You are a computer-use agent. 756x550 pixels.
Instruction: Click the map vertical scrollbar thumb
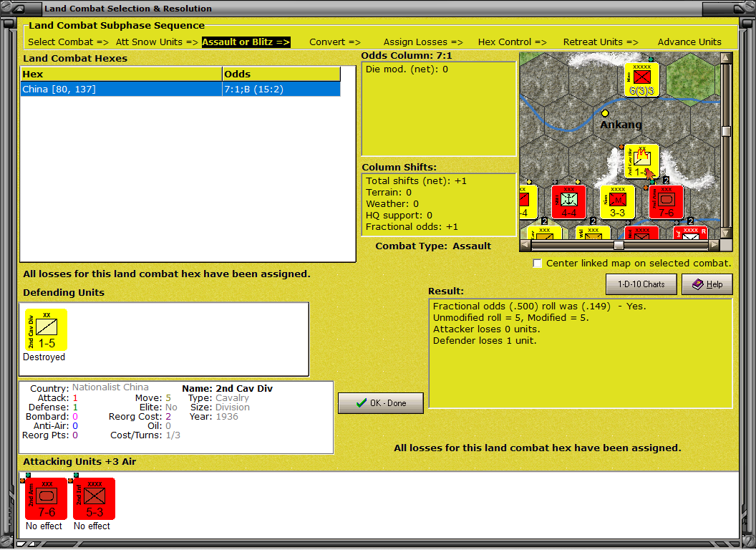click(726, 131)
